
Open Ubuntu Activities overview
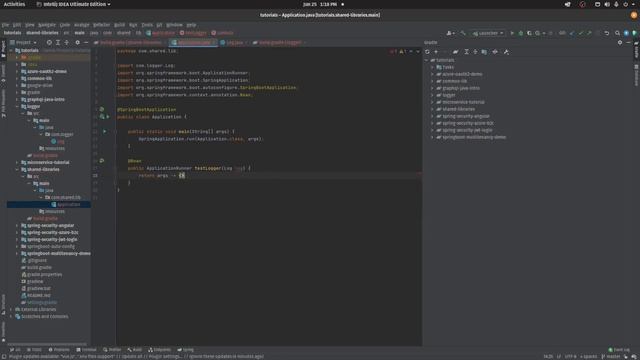point(14,4)
